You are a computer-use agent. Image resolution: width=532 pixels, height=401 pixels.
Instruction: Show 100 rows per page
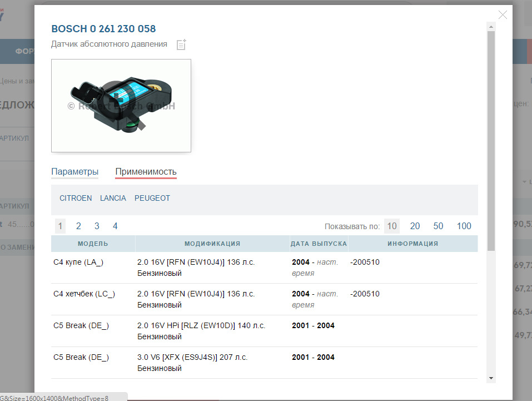(464, 226)
